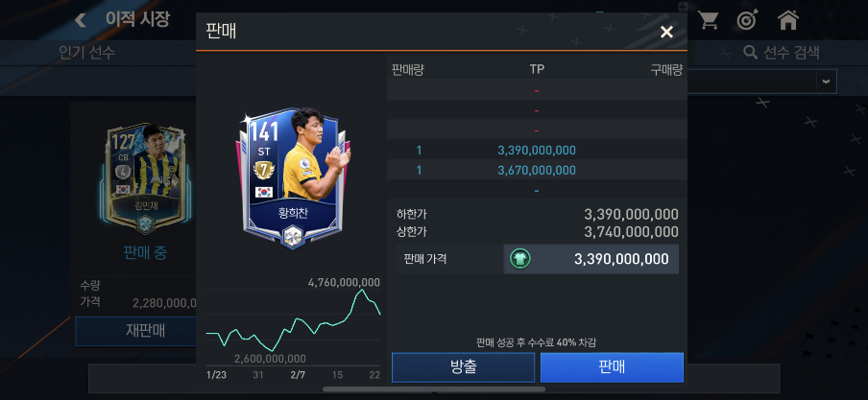This screenshot has height=400, width=868.
Task: Switch to the 인기 선수 tab
Action: [x=87, y=53]
